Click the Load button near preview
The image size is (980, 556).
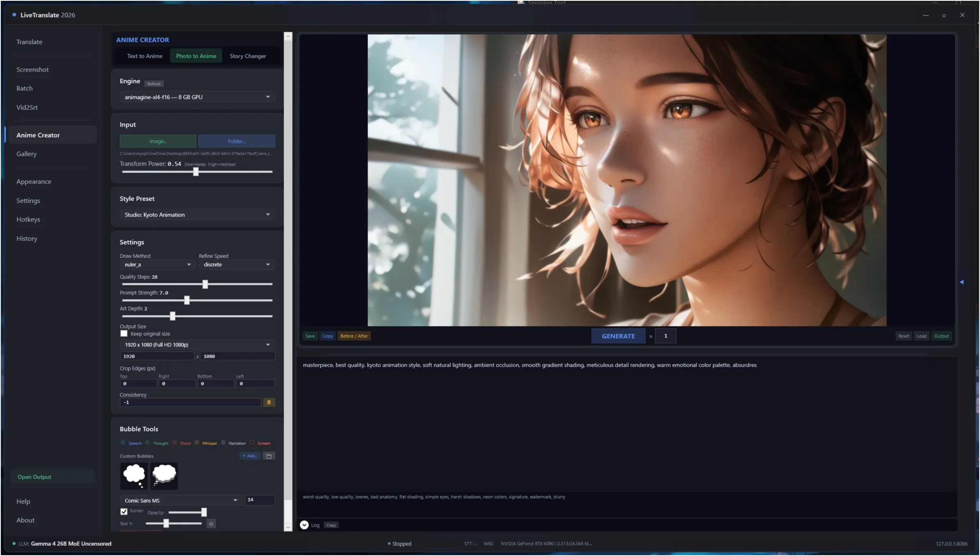point(921,336)
